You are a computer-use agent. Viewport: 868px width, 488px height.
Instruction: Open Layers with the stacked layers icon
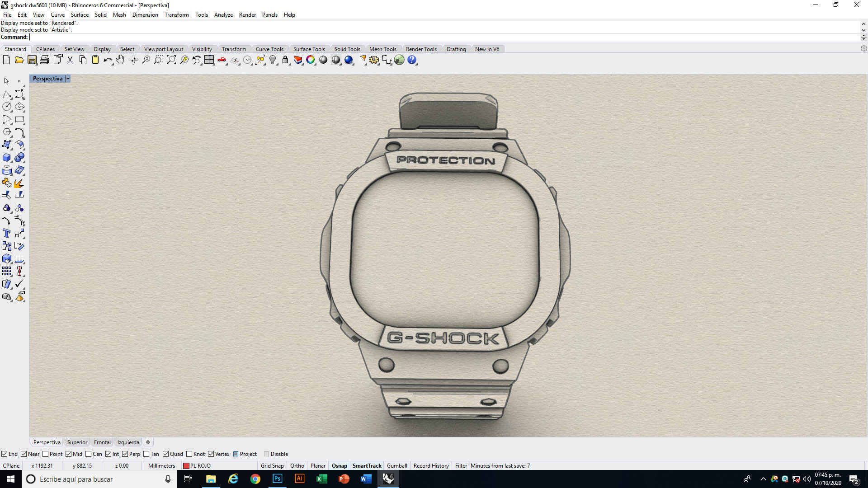click(x=298, y=60)
